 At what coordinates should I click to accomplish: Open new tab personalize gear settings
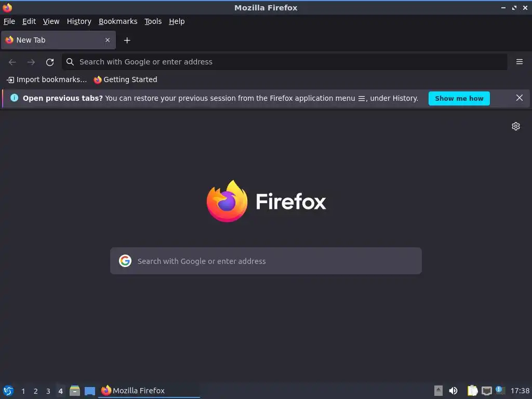(516, 126)
